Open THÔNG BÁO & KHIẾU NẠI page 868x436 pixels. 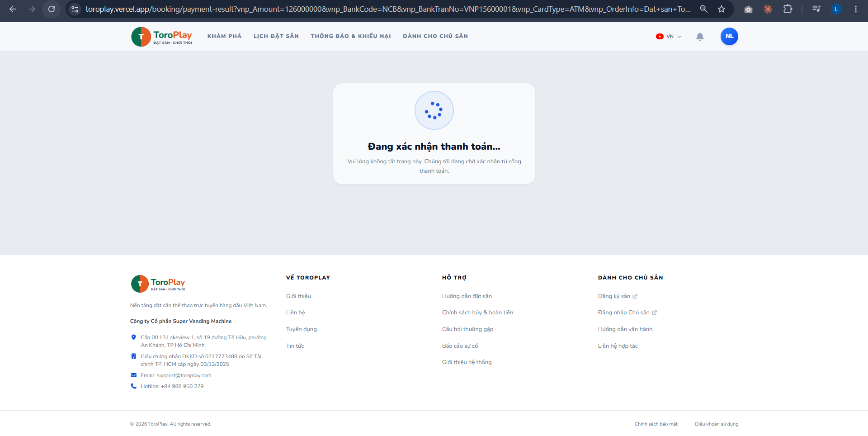point(350,36)
